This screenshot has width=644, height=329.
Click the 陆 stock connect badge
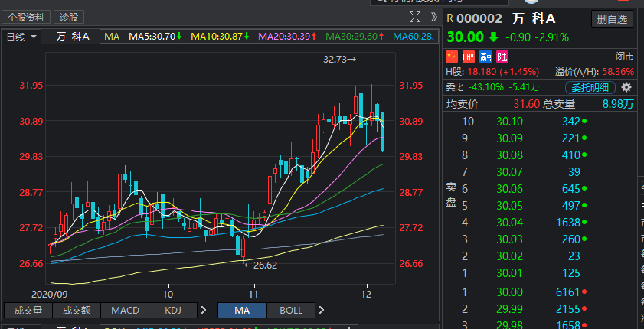point(502,56)
